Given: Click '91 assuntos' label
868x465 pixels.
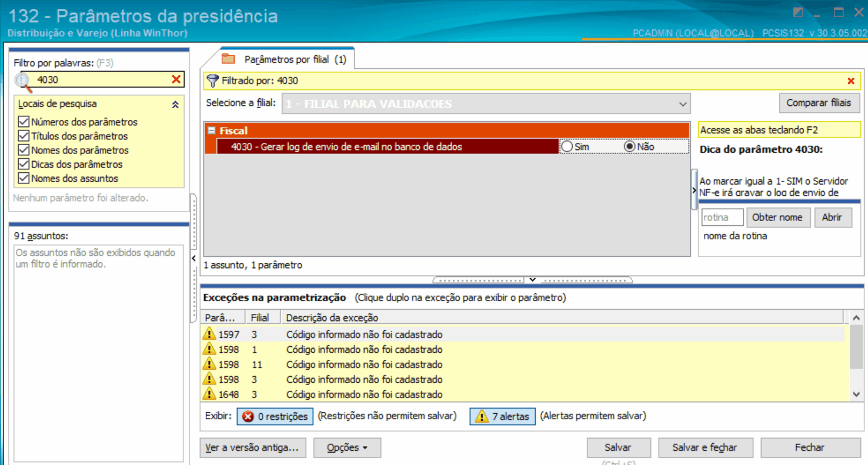Looking at the screenshot, I should point(41,236).
